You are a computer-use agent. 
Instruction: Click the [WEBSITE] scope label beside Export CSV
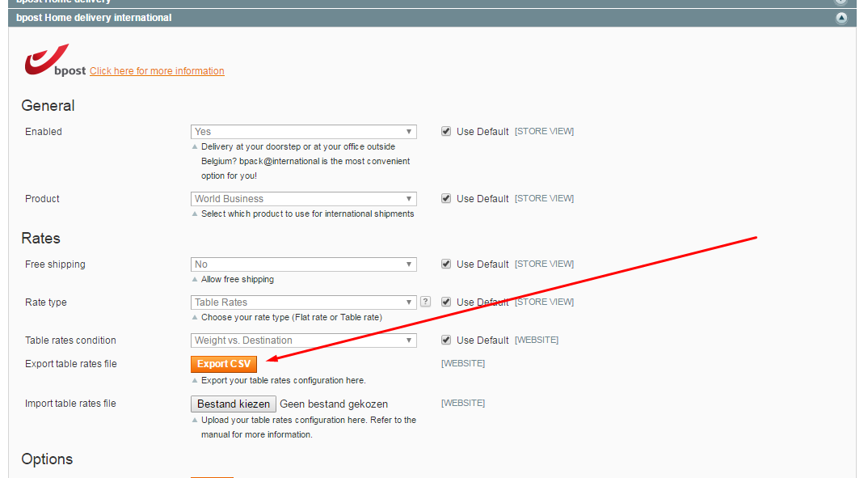pos(463,363)
